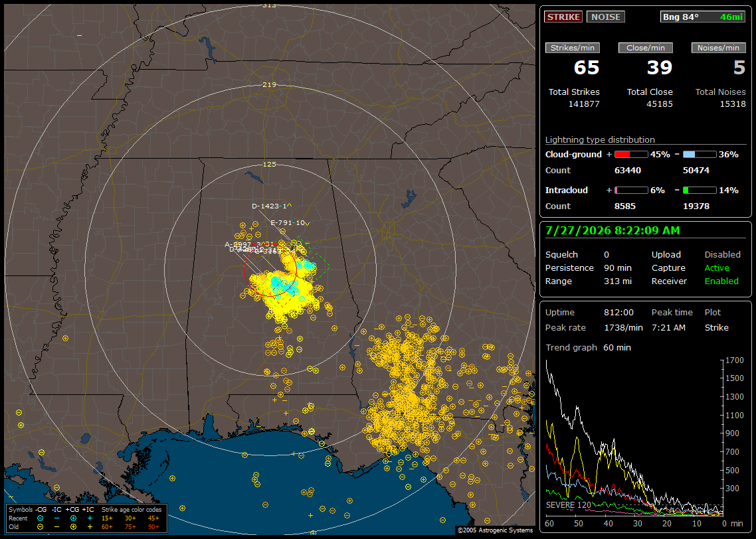Image resolution: width=756 pixels, height=539 pixels.
Task: Click the 45+ strike age color code
Action: click(x=153, y=518)
